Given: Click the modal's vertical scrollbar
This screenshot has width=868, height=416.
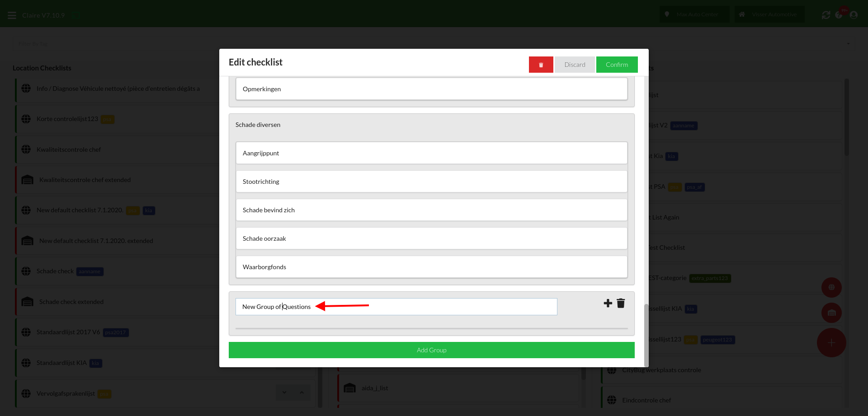Looking at the screenshot, I should pyautogui.click(x=646, y=334).
